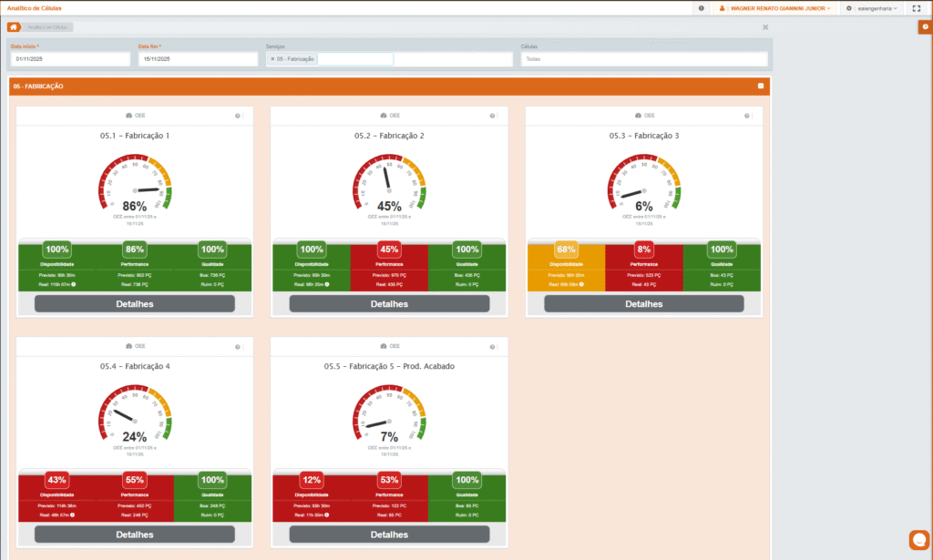The height and width of the screenshot is (560, 933).
Task: Click help icon on Fabricação 1 card
Action: [238, 117]
